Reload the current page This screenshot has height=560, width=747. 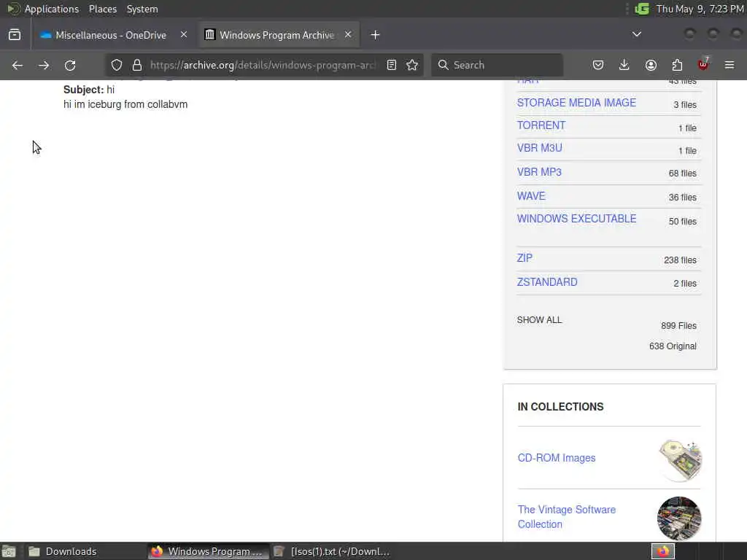70,65
